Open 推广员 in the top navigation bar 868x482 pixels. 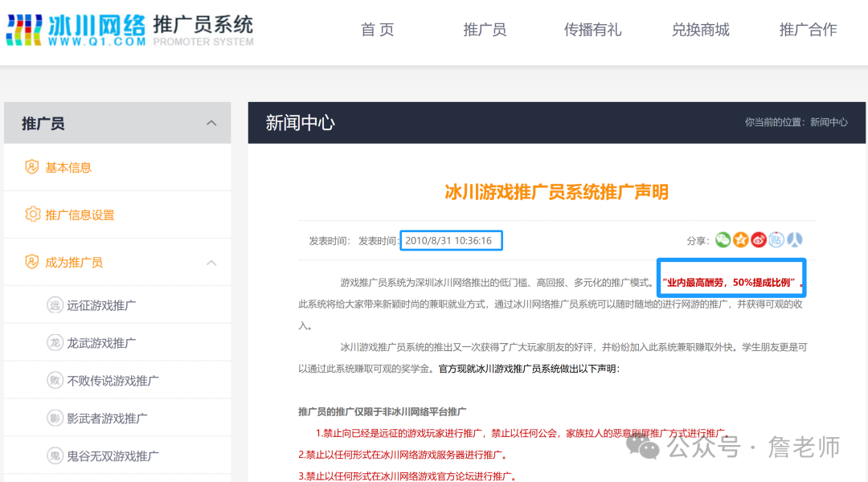(x=485, y=30)
